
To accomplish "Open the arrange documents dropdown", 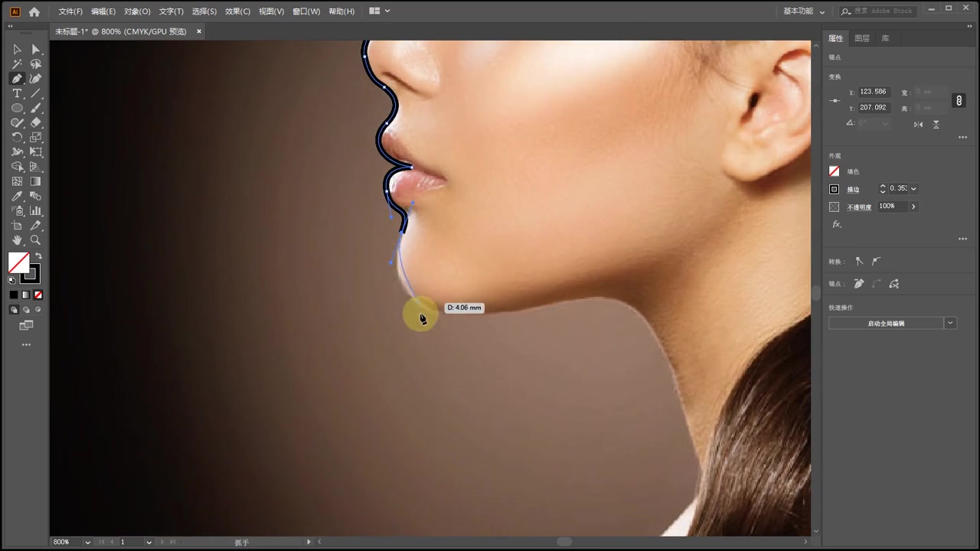I will (380, 11).
